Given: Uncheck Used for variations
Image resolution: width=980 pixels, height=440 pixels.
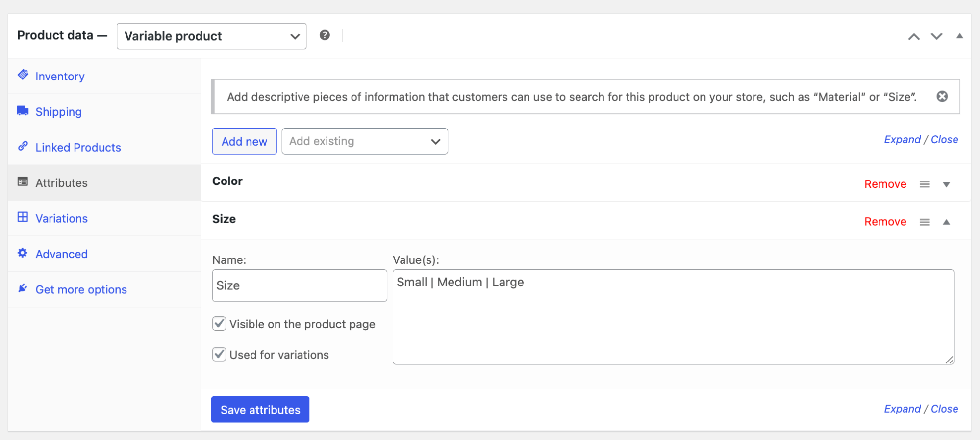Looking at the screenshot, I should (219, 354).
